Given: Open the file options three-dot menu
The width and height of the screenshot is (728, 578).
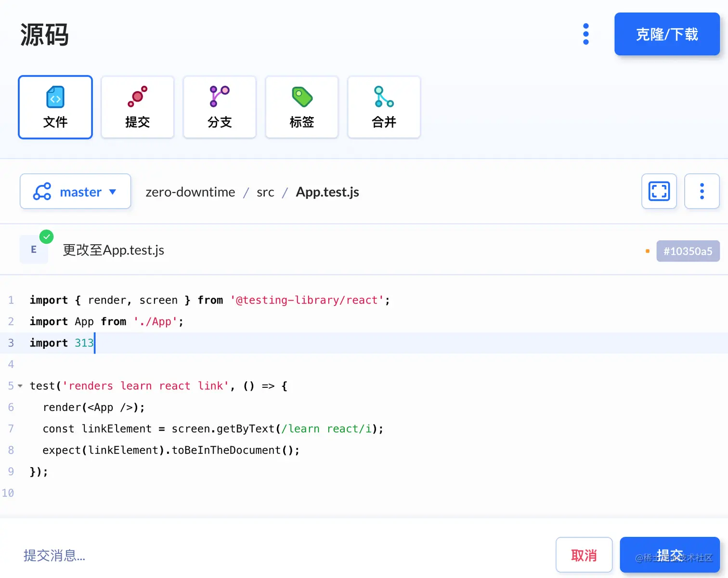Looking at the screenshot, I should pos(702,191).
